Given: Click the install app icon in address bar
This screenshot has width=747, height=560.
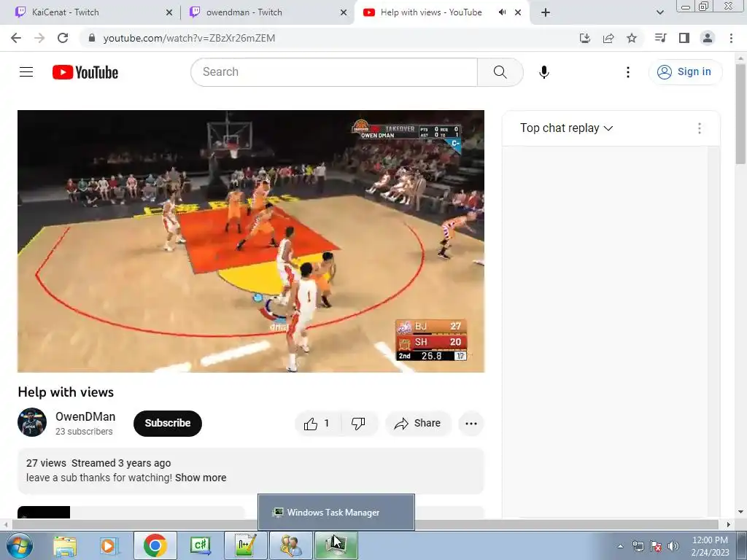Looking at the screenshot, I should point(584,38).
